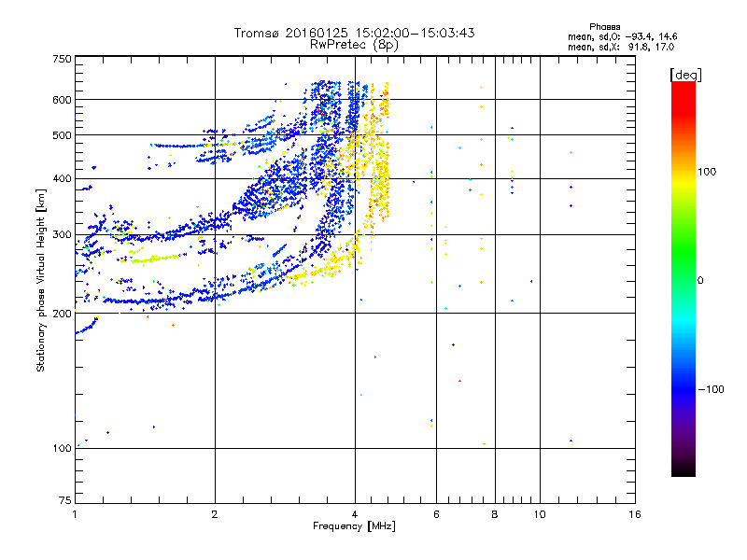Click the x-axis tick label '10'

[x=540, y=514]
